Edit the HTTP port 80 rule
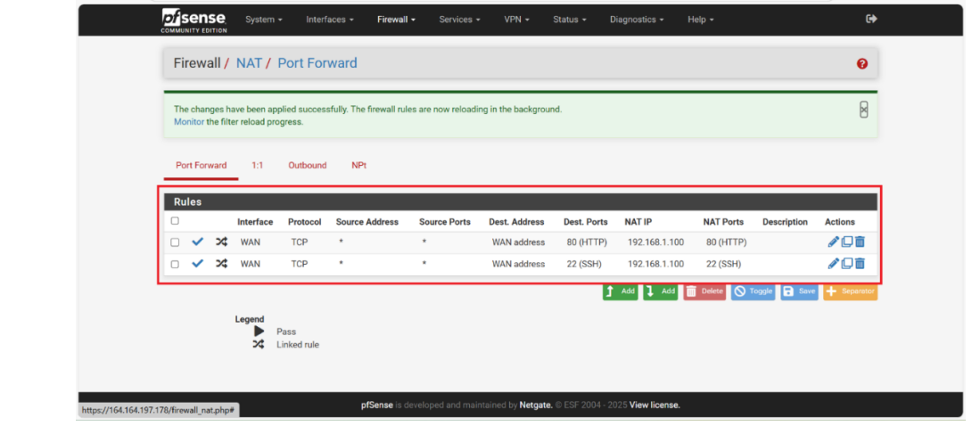 point(833,242)
